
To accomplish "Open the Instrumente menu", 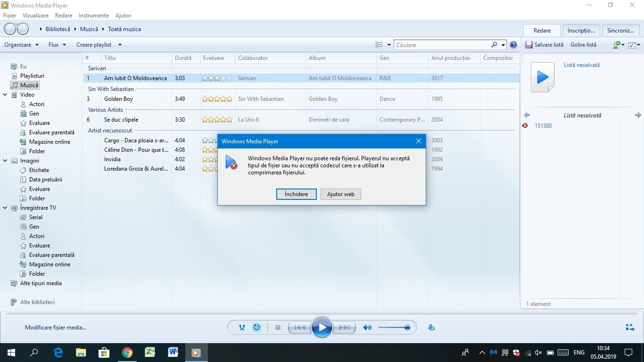I will (x=94, y=16).
